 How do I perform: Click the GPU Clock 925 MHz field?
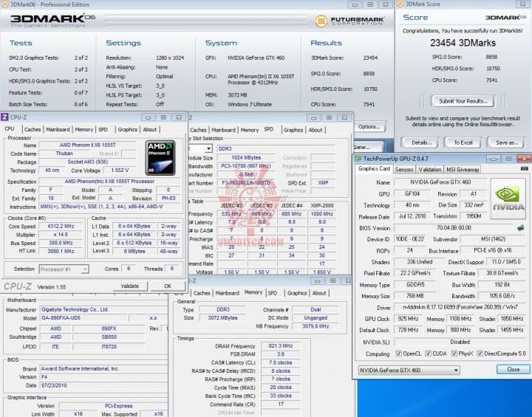(x=408, y=319)
